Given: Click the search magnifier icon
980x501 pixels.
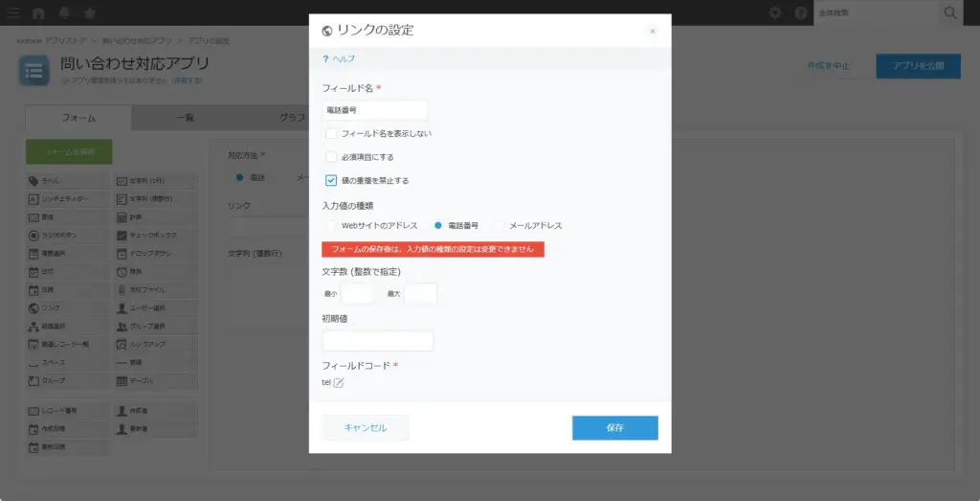Looking at the screenshot, I should tap(950, 12).
